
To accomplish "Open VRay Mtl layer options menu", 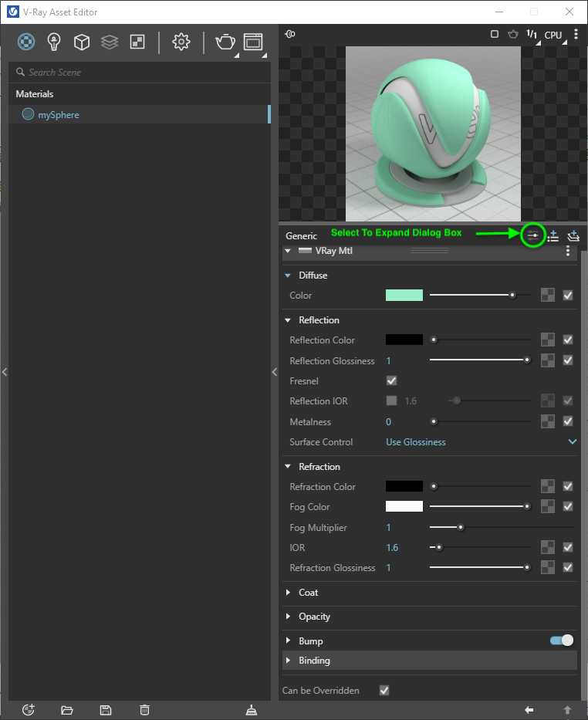I will pos(568,251).
